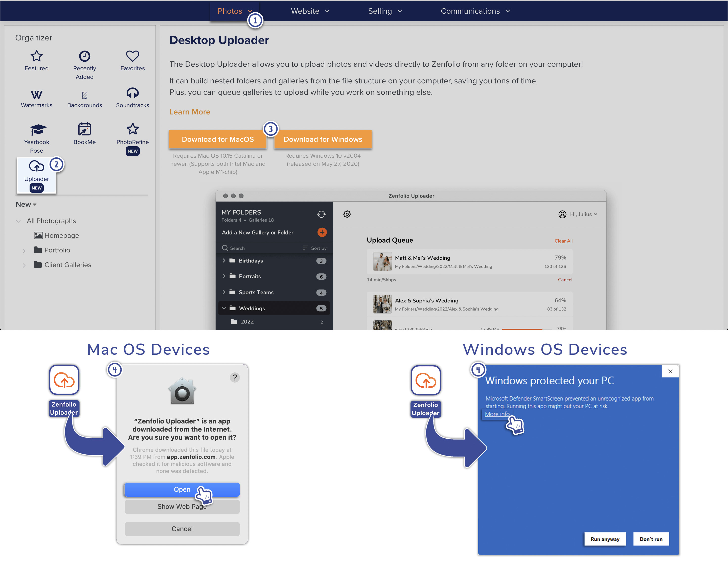Collapse the Weddings folder
The height and width of the screenshot is (568, 728).
(x=224, y=308)
